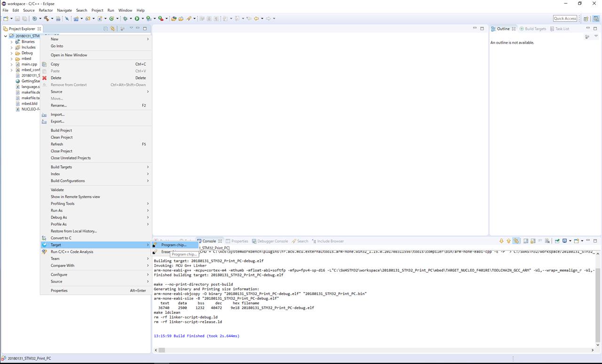Switch to the Include Browser tab
The width and height of the screenshot is (602, 364).
(x=327, y=241)
